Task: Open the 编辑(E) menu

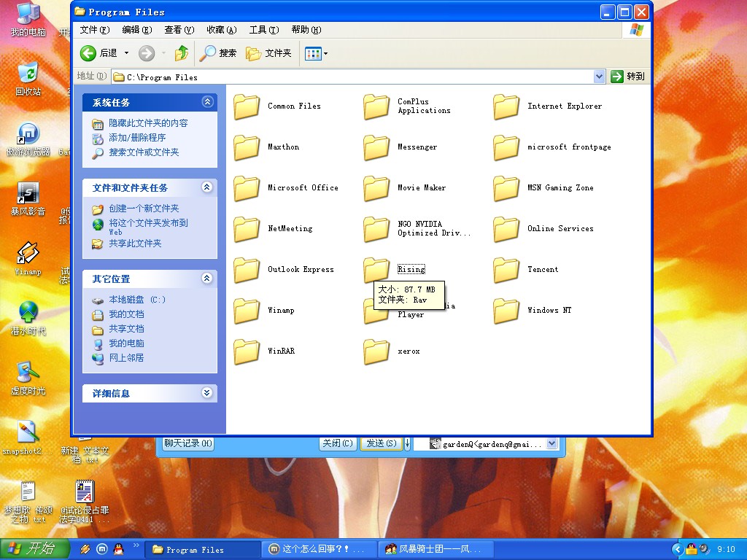Action: click(136, 30)
